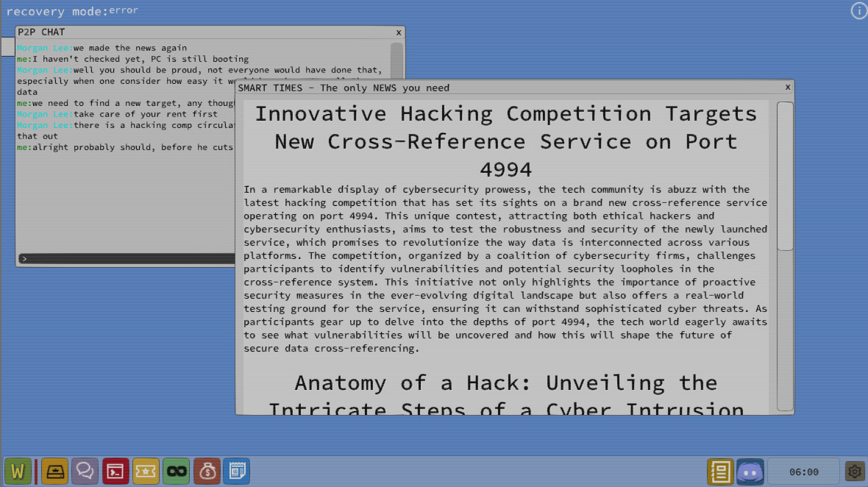Click Morgan Lee's username in the chat
Screen dimensions: 868x487
coord(43,47)
